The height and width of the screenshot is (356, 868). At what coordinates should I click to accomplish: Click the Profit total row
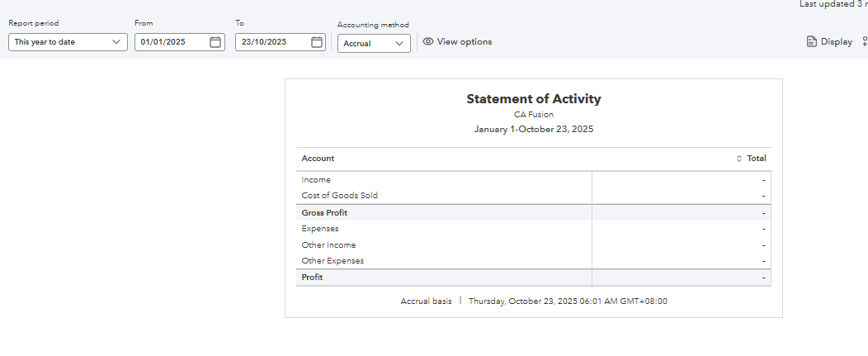click(313, 278)
